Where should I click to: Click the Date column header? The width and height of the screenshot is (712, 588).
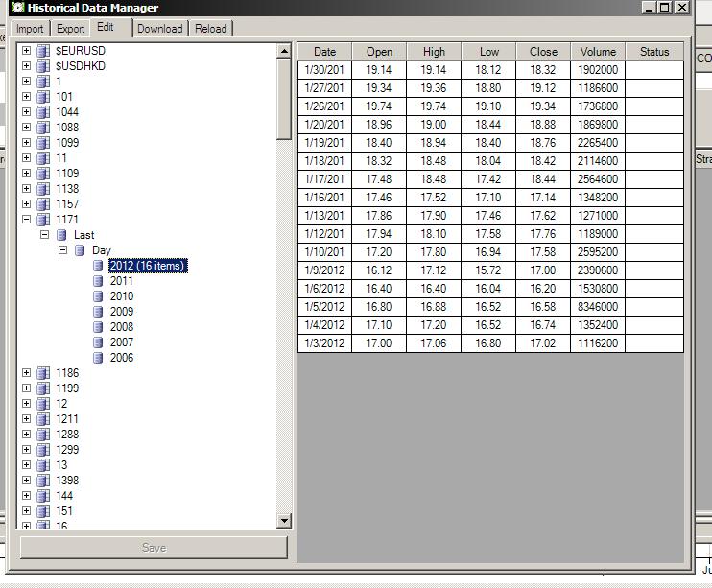click(324, 52)
